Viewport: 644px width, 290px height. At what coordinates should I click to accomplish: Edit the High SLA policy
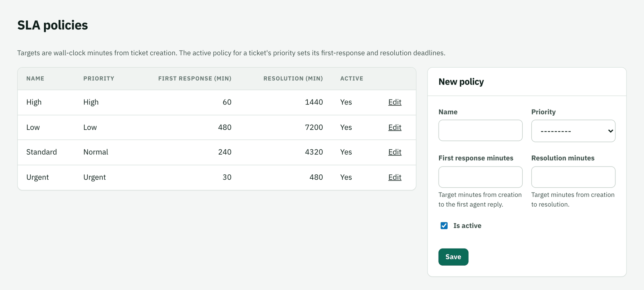click(x=395, y=102)
